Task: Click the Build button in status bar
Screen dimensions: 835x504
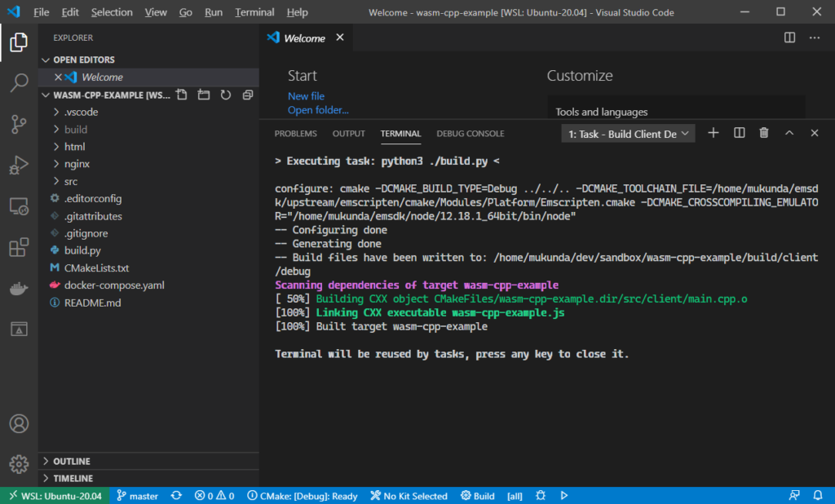Action: tap(478, 496)
